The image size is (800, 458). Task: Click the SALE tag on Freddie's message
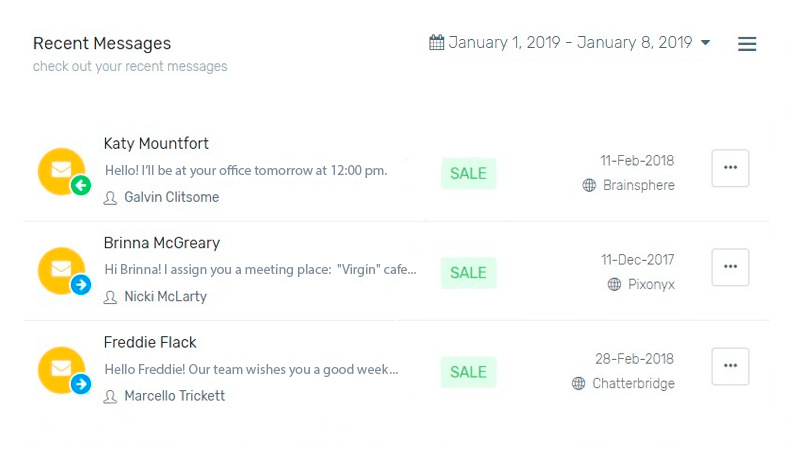[x=468, y=372]
